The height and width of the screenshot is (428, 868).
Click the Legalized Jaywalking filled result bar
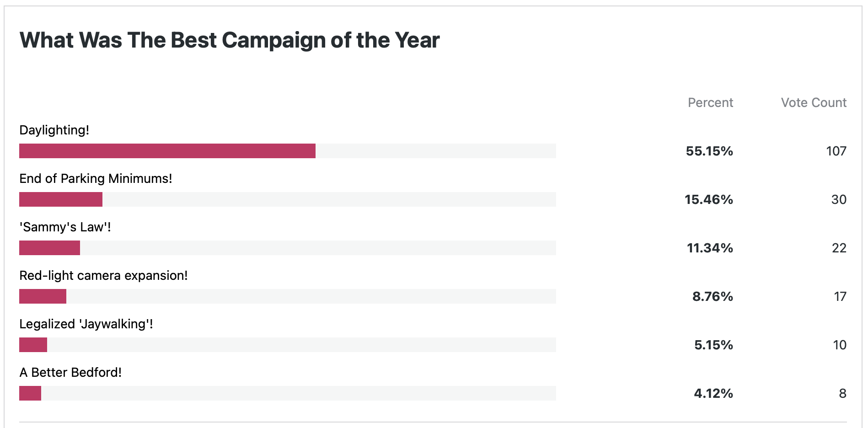click(33, 345)
